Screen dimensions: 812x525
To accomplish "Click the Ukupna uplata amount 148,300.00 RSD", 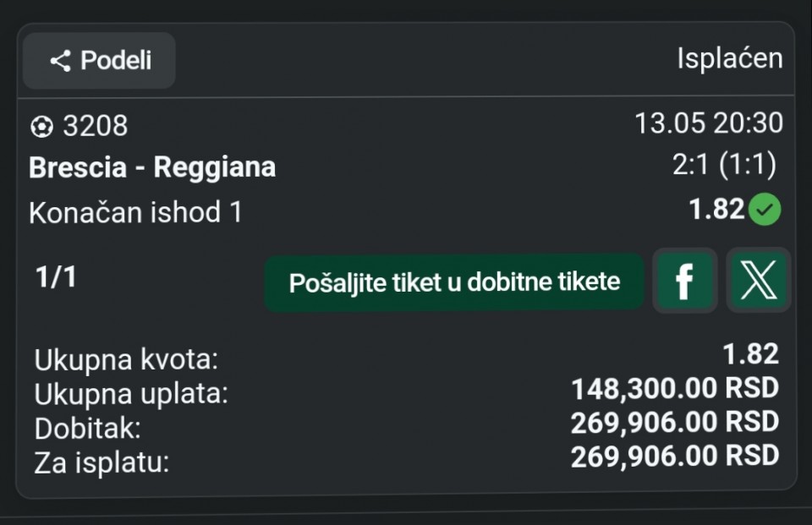I will [x=675, y=389].
